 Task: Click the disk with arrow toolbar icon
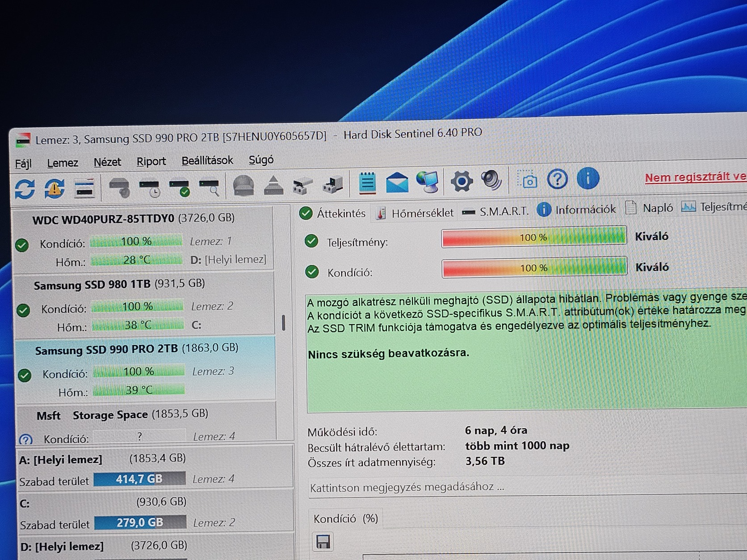coord(333,184)
